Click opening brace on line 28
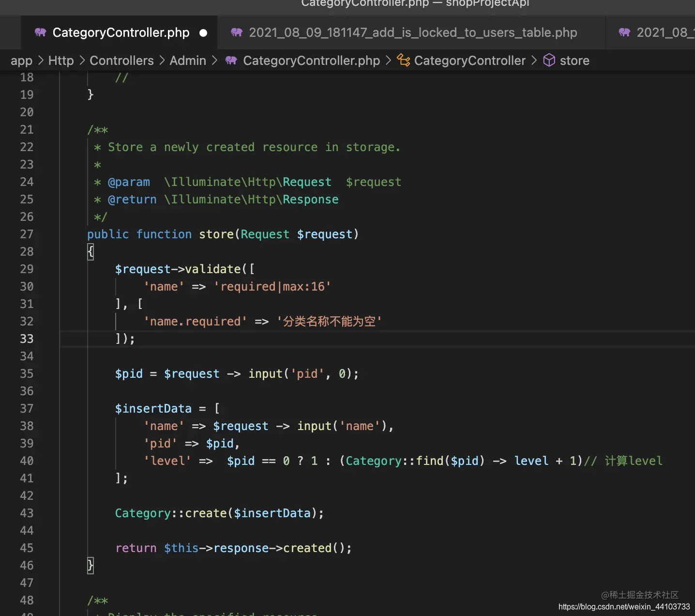 click(91, 252)
